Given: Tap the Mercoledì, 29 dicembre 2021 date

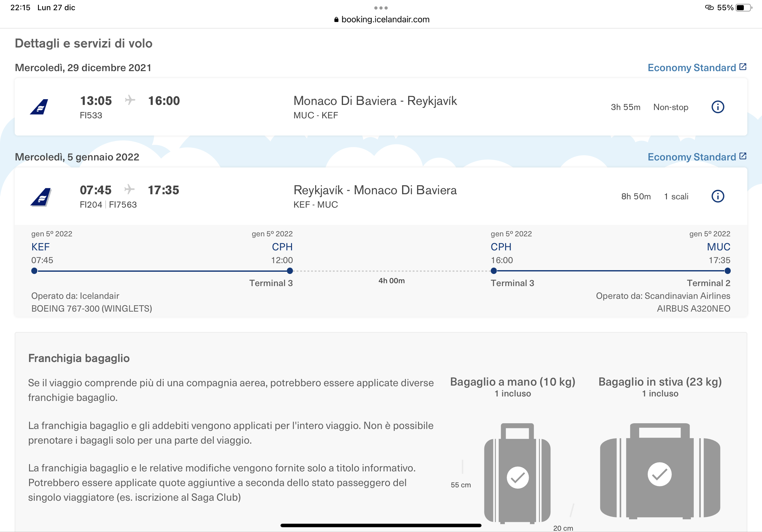Looking at the screenshot, I should tap(83, 68).
